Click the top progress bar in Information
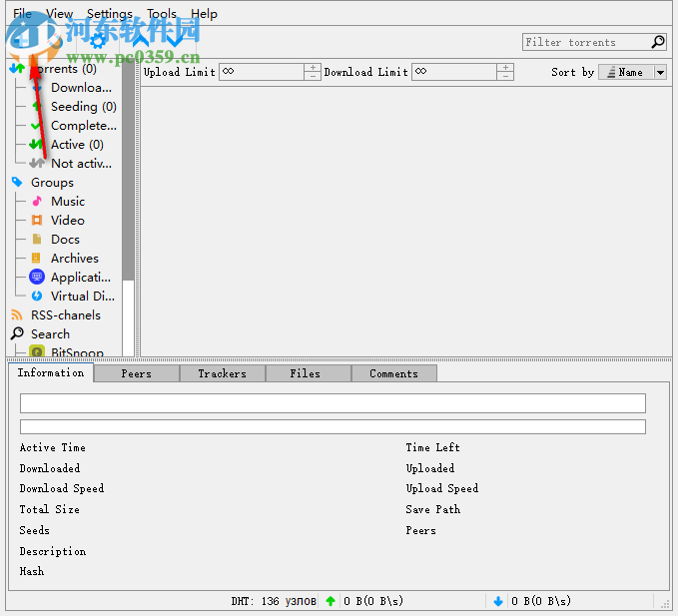Screen dimensions: 678x616 [x=333, y=403]
